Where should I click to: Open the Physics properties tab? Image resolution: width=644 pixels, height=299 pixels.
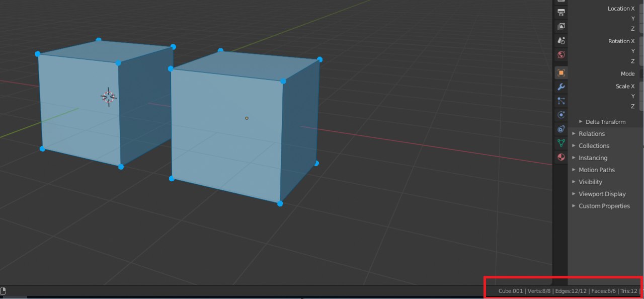coord(561,115)
